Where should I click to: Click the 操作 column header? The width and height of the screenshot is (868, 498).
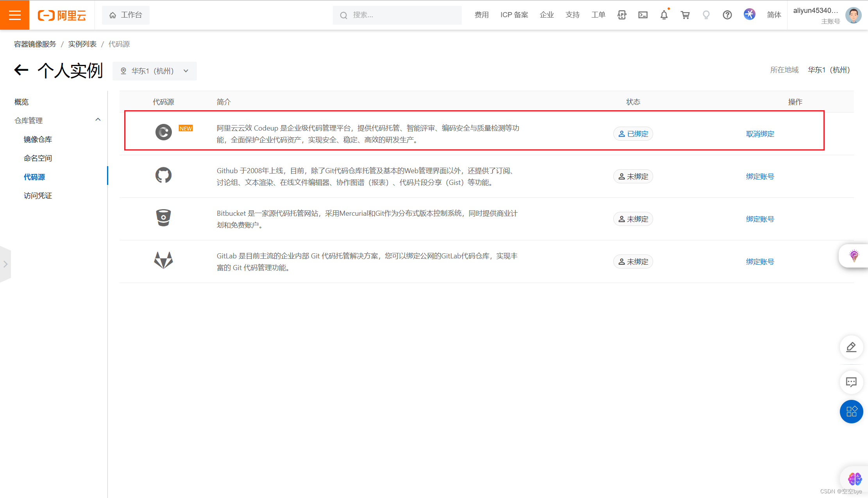795,102
